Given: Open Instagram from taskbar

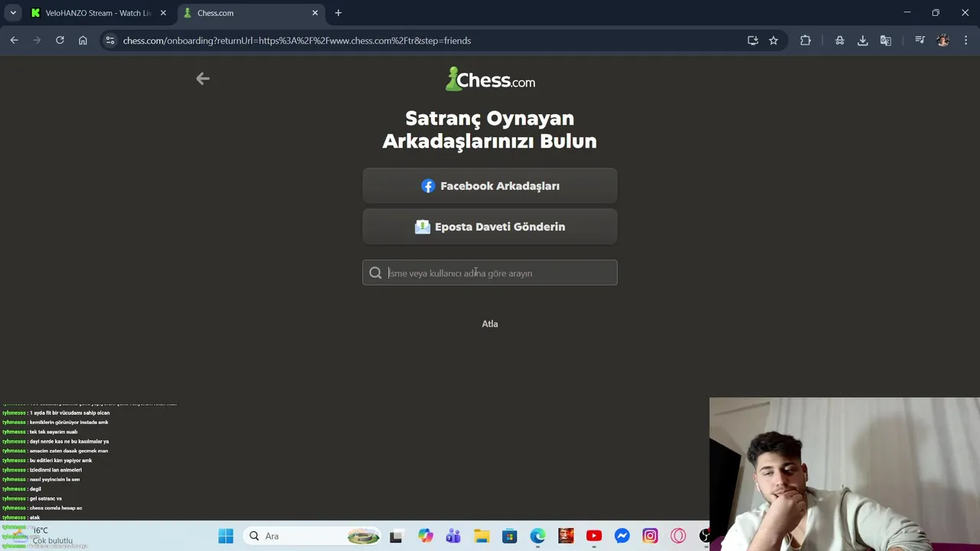Looking at the screenshot, I should tap(650, 536).
